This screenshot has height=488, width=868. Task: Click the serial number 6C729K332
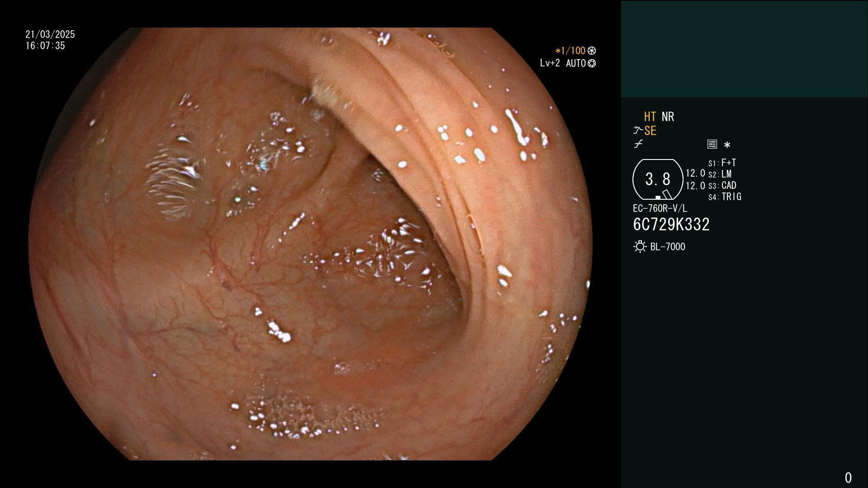671,224
